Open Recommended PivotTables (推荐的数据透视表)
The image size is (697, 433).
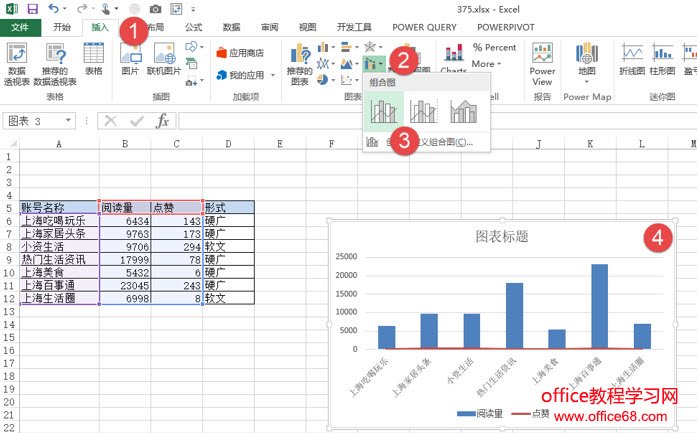(x=55, y=64)
